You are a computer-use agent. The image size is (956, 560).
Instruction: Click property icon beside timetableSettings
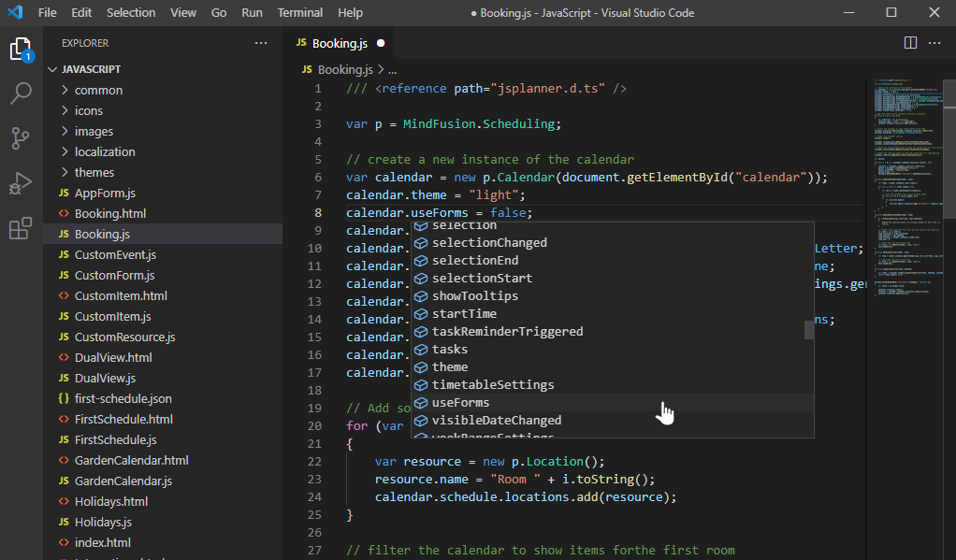click(x=421, y=385)
